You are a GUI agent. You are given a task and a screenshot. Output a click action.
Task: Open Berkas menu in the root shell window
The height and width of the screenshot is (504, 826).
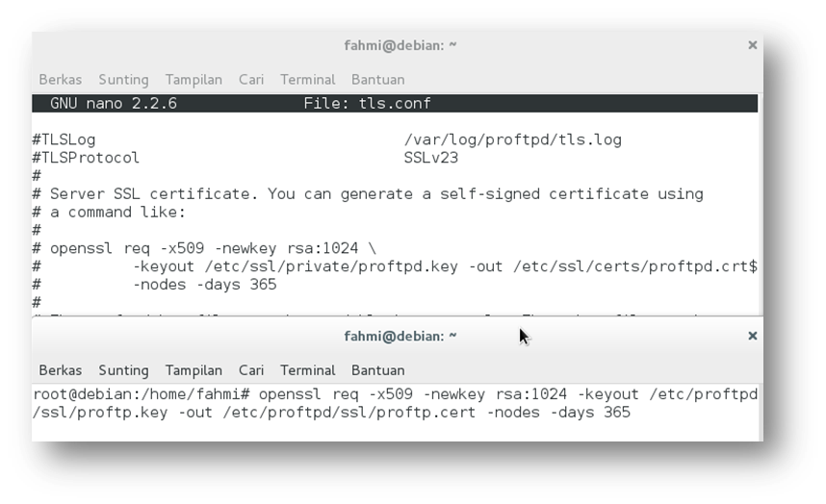tap(60, 370)
